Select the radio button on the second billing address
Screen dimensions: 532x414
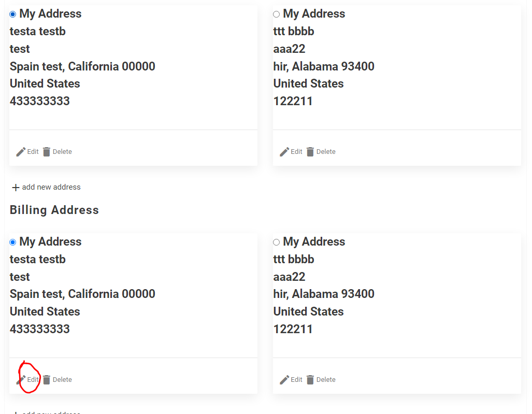pyautogui.click(x=276, y=242)
